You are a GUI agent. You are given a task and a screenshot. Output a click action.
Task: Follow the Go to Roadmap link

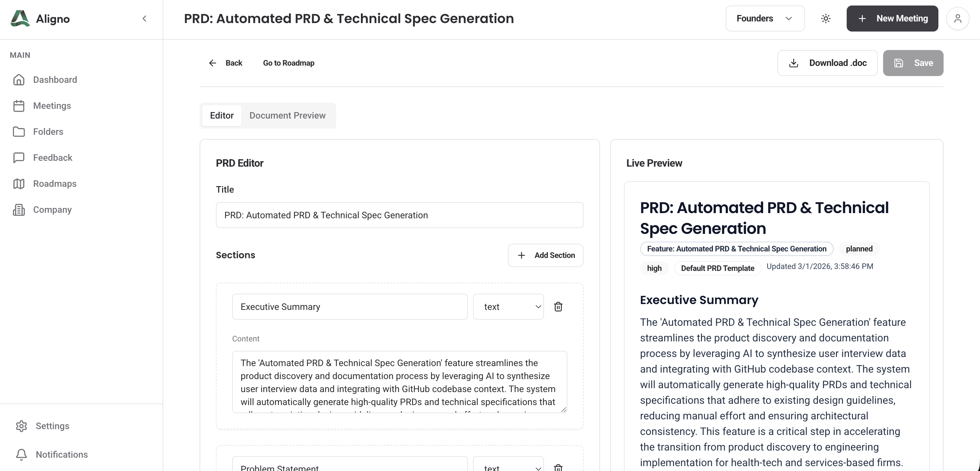(x=288, y=63)
